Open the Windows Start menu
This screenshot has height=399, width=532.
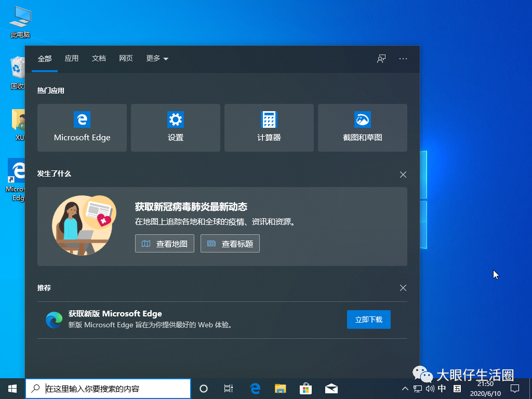coord(12,389)
